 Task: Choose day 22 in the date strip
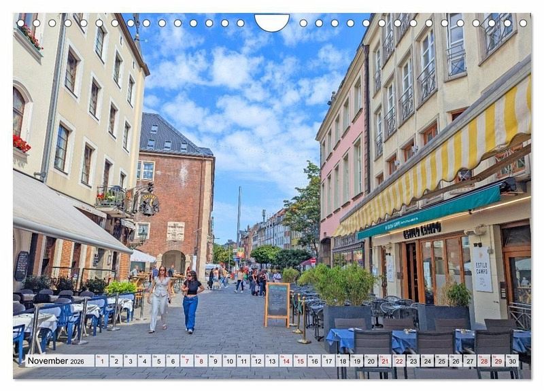(399, 361)
